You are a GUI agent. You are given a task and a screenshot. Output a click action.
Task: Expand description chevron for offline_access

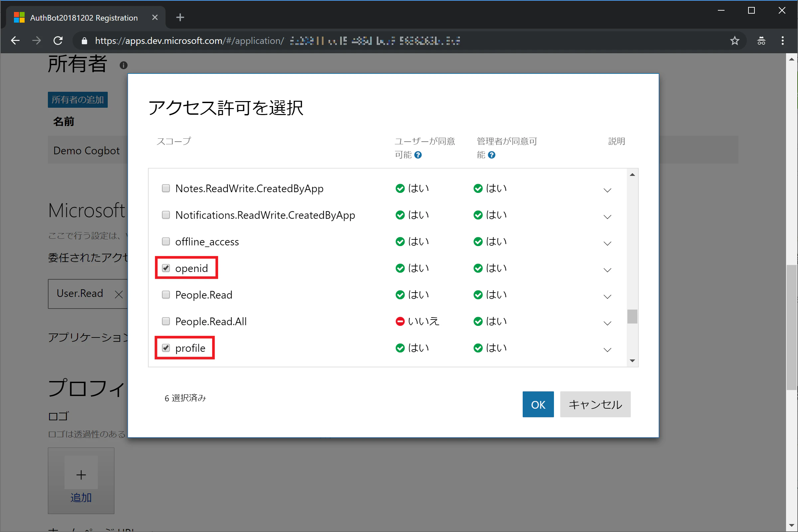tap(607, 243)
